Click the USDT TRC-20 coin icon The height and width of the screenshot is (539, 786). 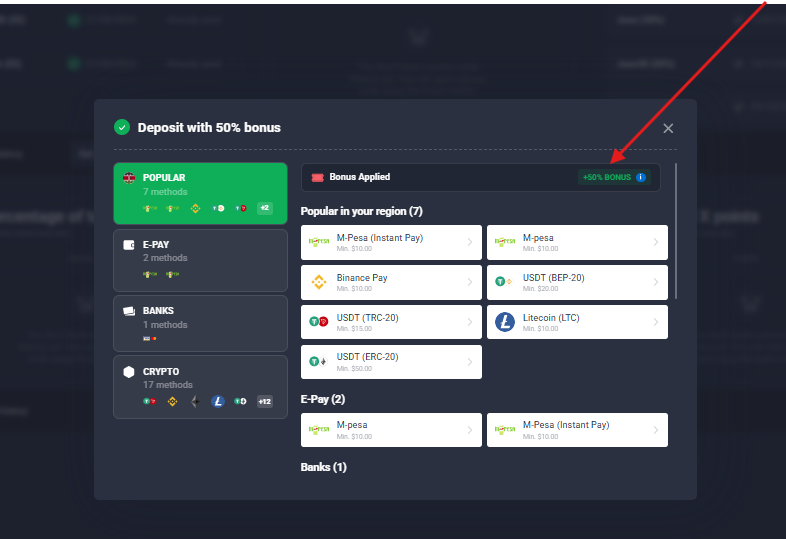pyautogui.click(x=318, y=322)
